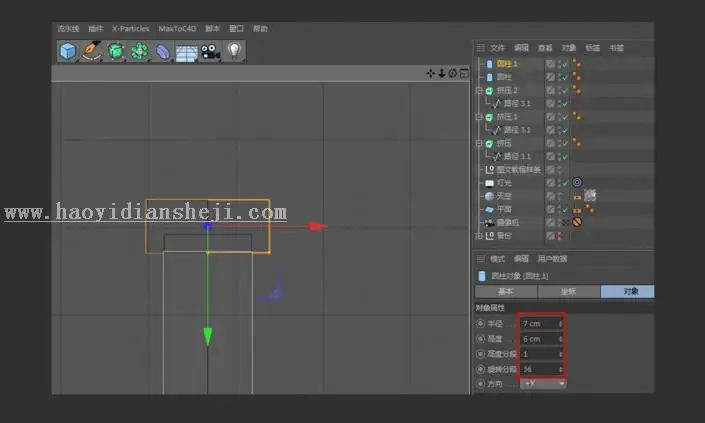Select 路径.3.1 under 挤压.2
Image resolution: width=705 pixels, height=423 pixels.
point(517,104)
